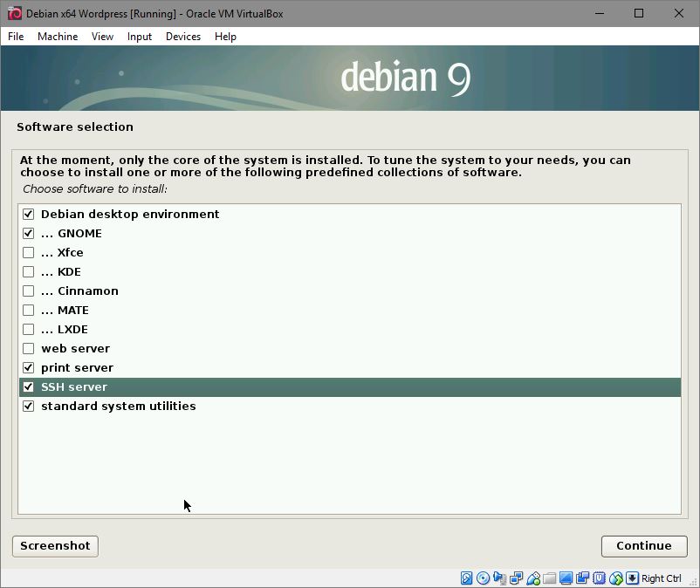Click the 'standard system utilities' label
The height and width of the screenshot is (588, 700).
click(119, 406)
